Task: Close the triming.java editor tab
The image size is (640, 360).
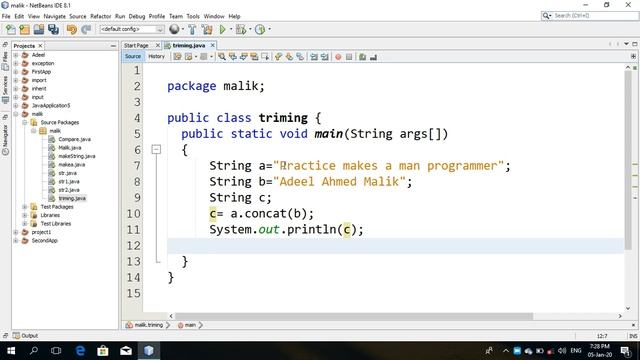Action: (x=212, y=45)
